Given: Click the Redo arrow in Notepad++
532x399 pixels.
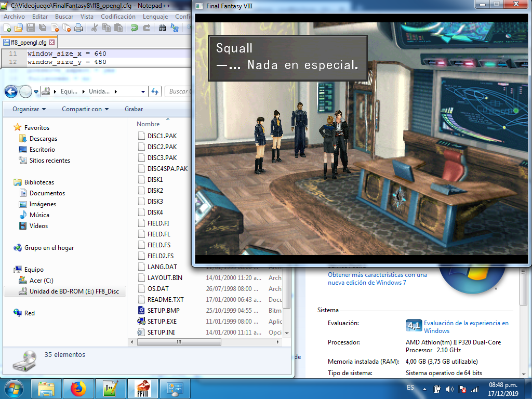Looking at the screenshot, I should click(x=146, y=28).
